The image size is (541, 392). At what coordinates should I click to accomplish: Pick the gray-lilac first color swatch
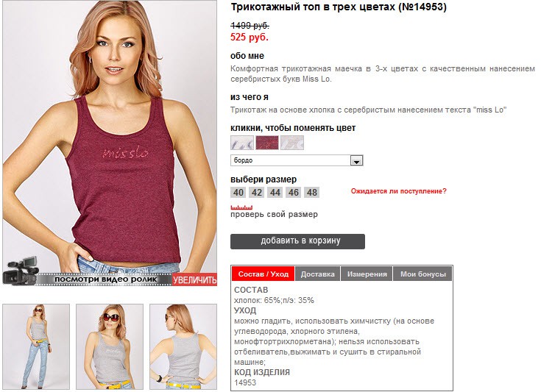tap(242, 143)
